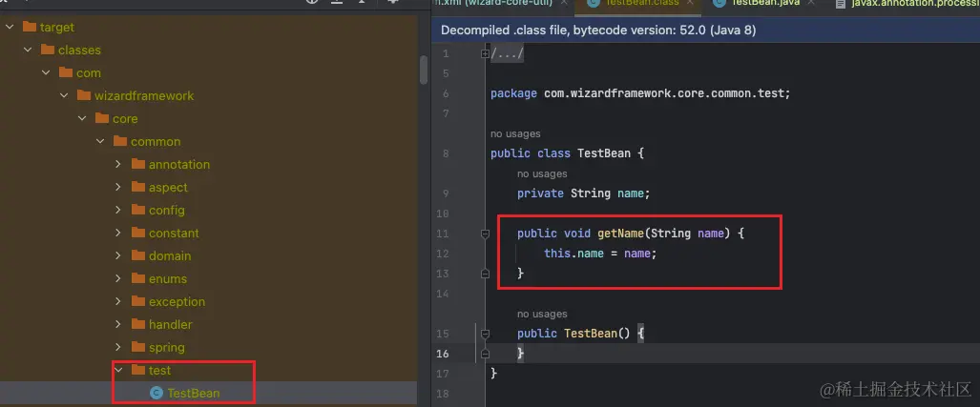The width and height of the screenshot is (980, 407).
Task: Click the domain folder icon
Action: point(138,255)
